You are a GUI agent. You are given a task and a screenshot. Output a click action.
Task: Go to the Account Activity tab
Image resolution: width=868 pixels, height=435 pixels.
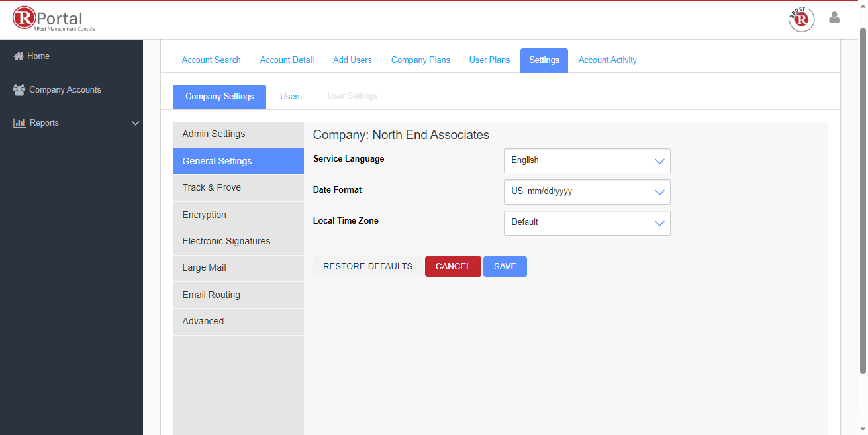pos(607,60)
